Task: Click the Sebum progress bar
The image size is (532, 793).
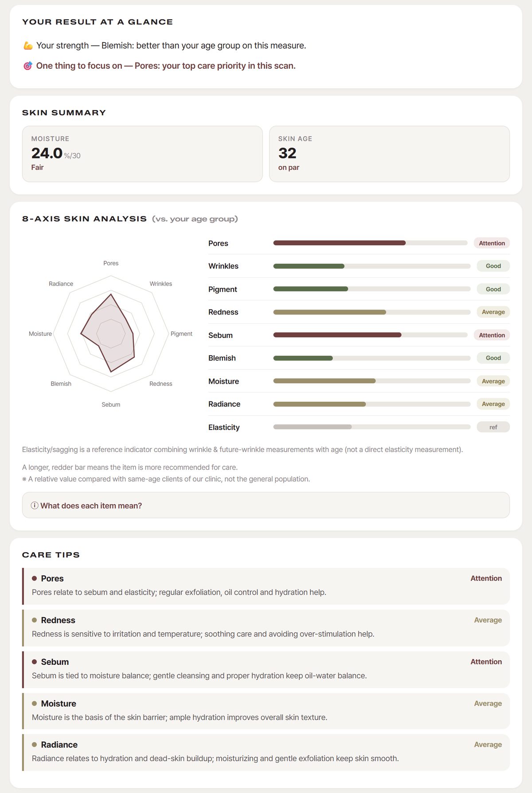Action: click(x=370, y=335)
